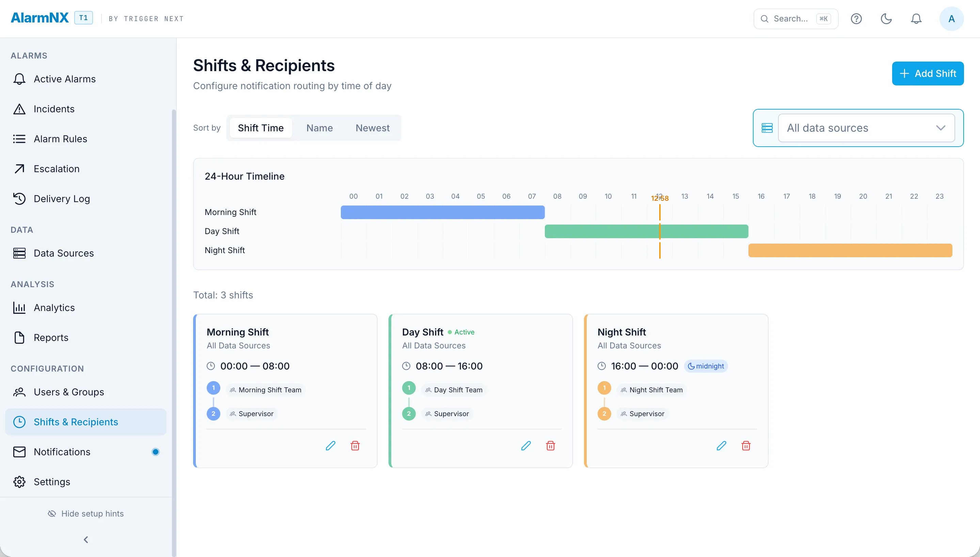
Task: Click the Add Shift button
Action: pos(928,73)
